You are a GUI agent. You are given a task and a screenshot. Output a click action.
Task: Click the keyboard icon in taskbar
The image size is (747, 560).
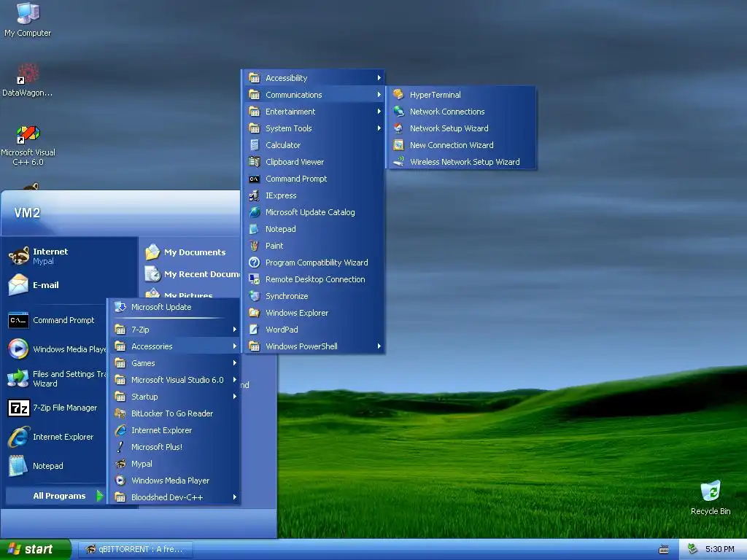pos(663,550)
